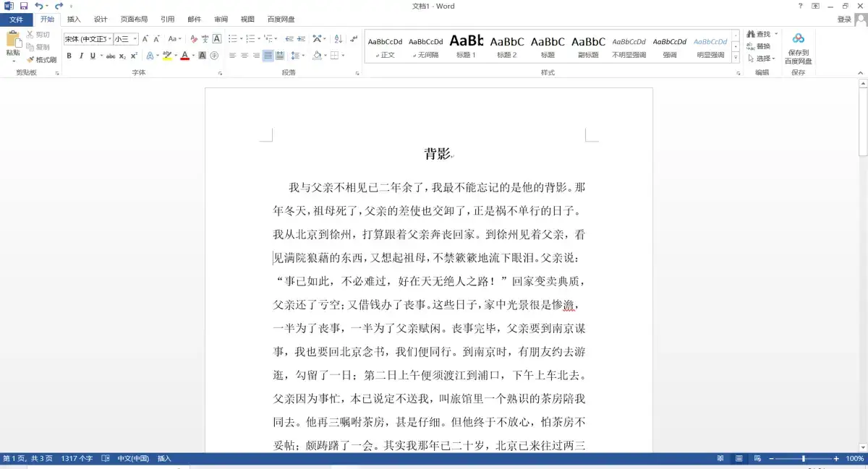Switch to the 插入 ribbon tab
Screen dimensions: 868x469
click(74, 20)
